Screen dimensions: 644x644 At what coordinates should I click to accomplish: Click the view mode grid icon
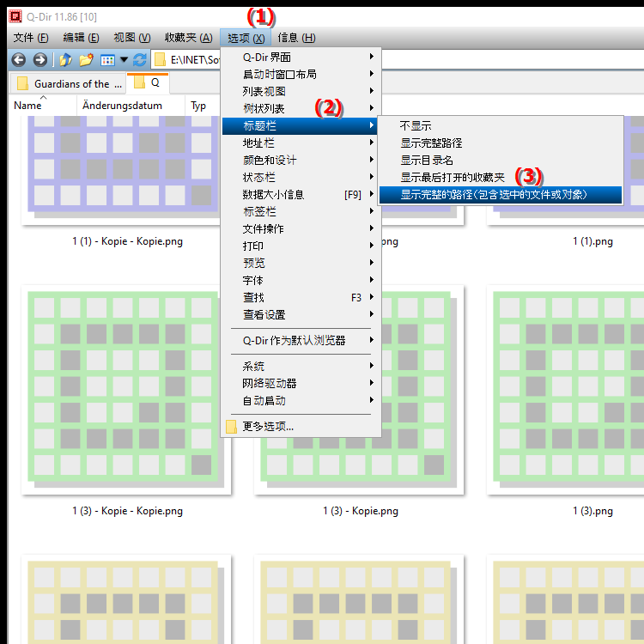pyautogui.click(x=107, y=60)
